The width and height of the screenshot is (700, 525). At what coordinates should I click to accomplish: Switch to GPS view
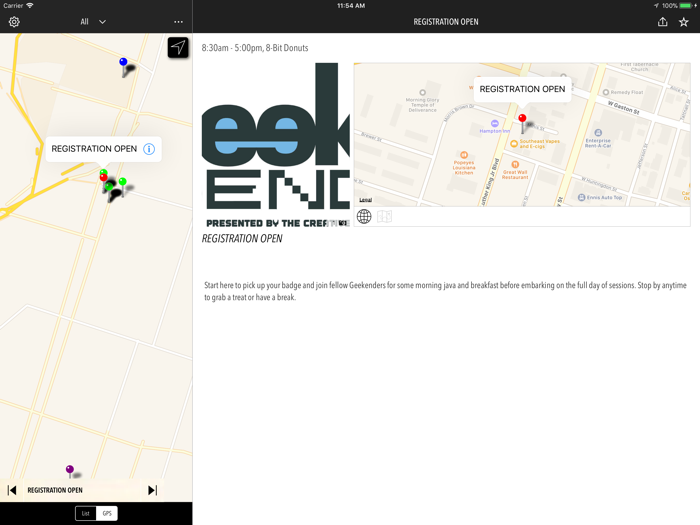coord(107,513)
